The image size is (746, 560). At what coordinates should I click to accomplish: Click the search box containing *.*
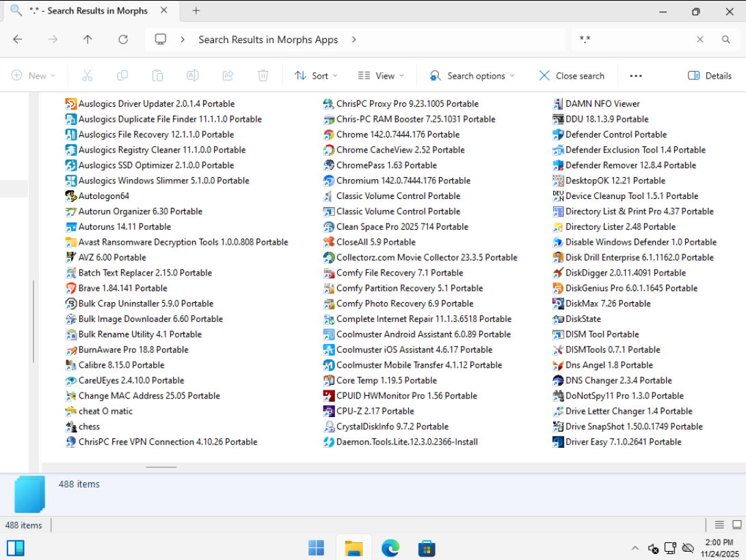coord(632,40)
